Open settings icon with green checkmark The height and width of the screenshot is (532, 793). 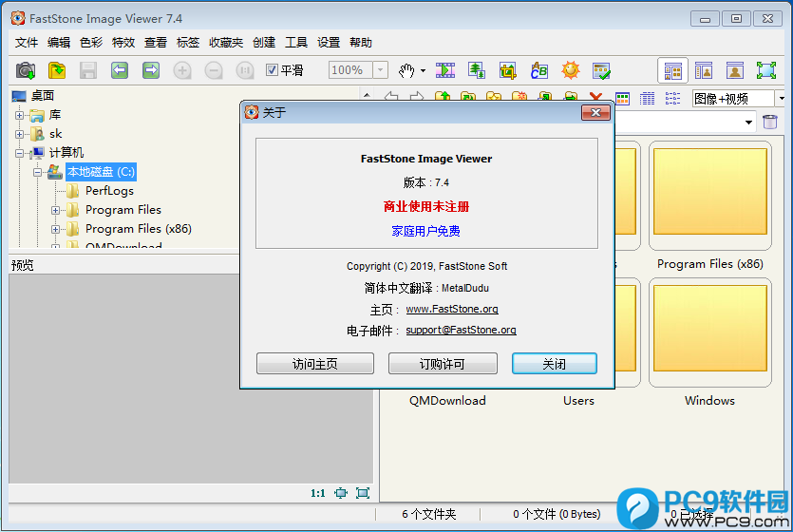(601, 71)
